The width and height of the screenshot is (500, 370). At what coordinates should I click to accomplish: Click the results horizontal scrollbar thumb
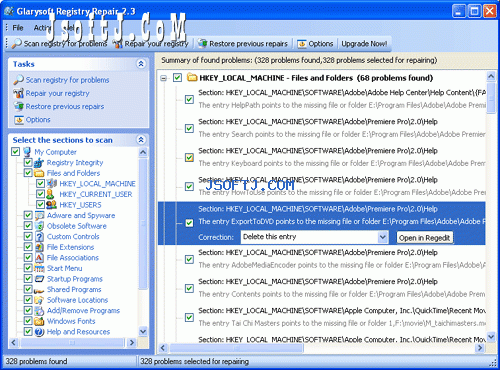coord(237,348)
